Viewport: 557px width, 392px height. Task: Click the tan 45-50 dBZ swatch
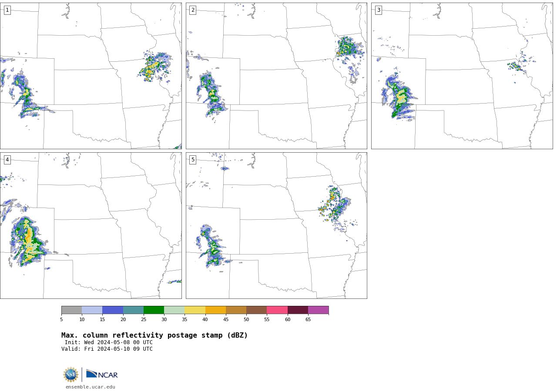[236, 310]
